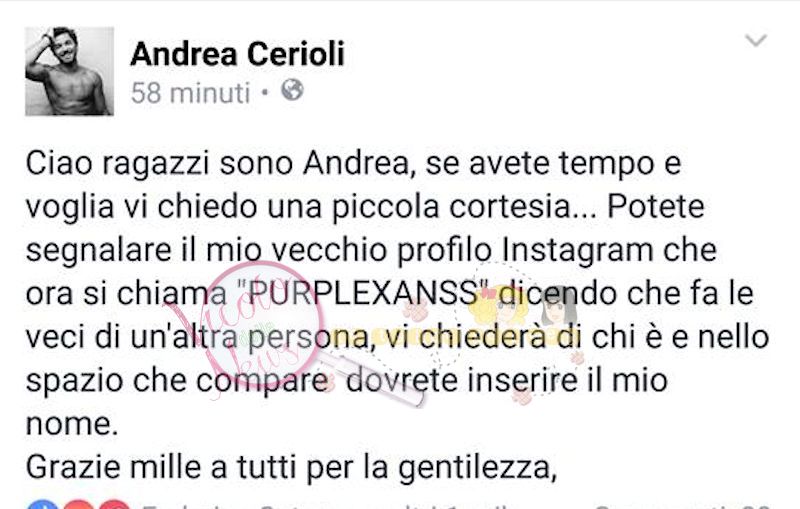Click the pink magnifier watermark logo

265,326
